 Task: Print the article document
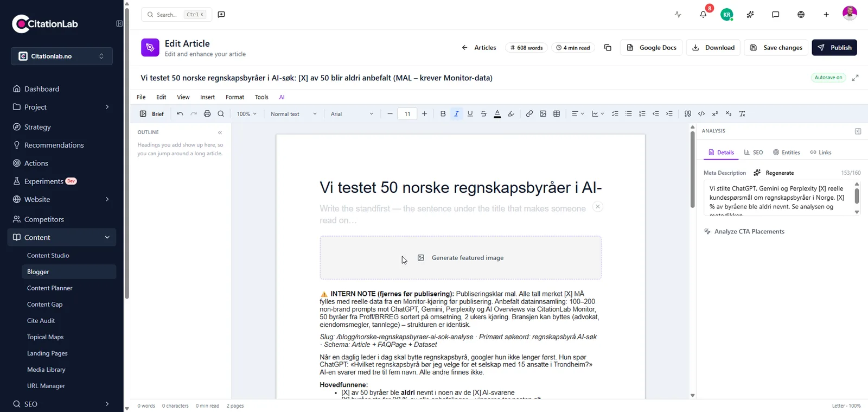(x=207, y=114)
